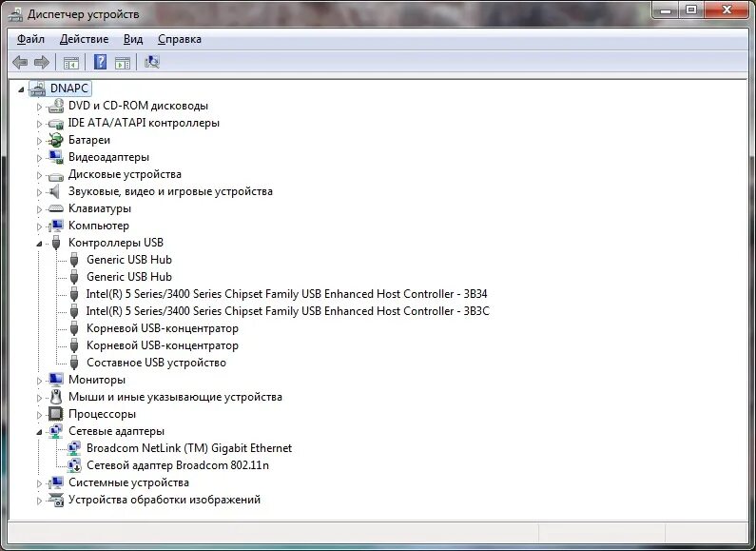The height and width of the screenshot is (551, 756).
Task: Select Host Controller - 3B3C entry
Action: [287, 311]
